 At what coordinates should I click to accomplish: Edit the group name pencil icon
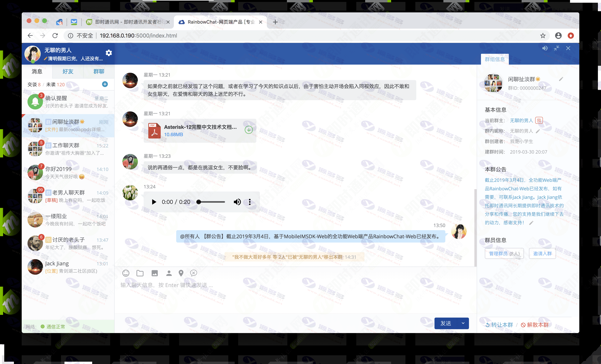tap(561, 79)
